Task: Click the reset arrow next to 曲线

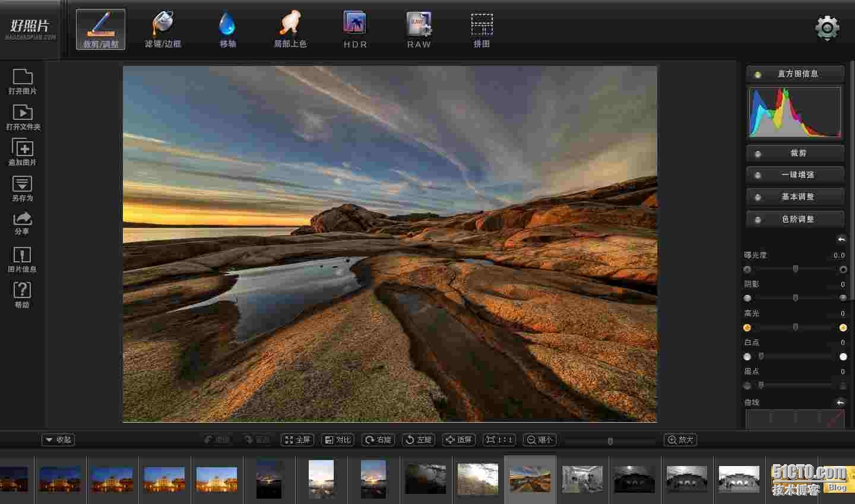Action: [x=841, y=402]
